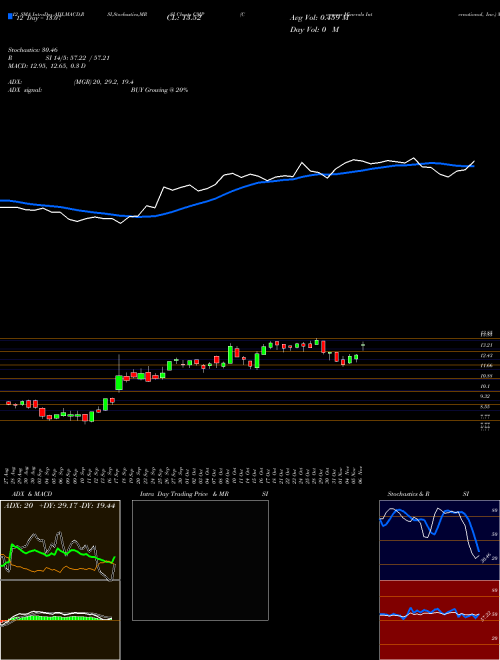500x660 pixels.
Task: Click the 9.32 price axis label
Action: click(x=487, y=396)
